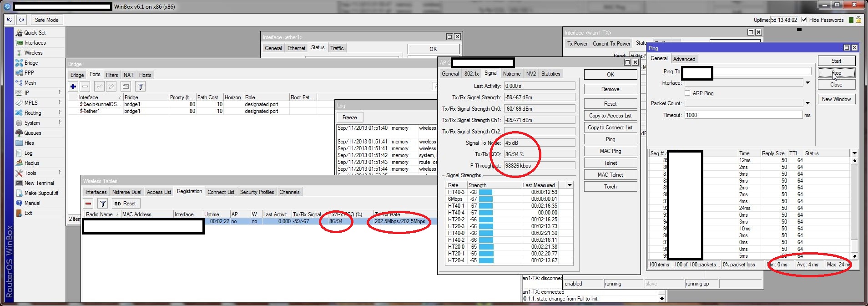Viewport: 868px width, 306px height.
Task: Switch to Filters tab in Bridge window
Action: [112, 75]
